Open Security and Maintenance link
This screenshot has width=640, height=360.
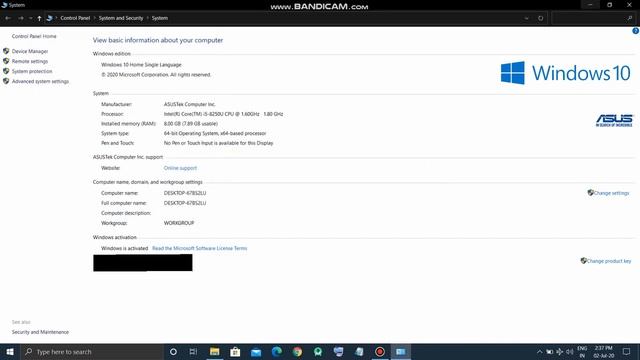40,332
